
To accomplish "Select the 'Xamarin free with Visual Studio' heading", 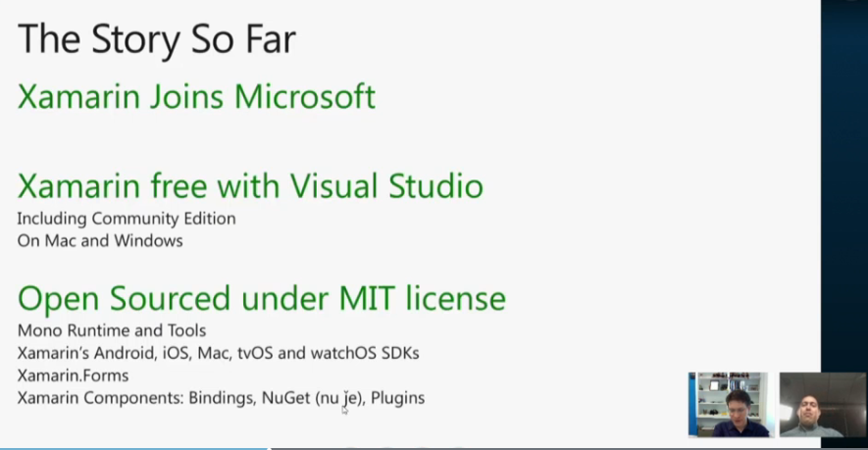I will tap(250, 185).
